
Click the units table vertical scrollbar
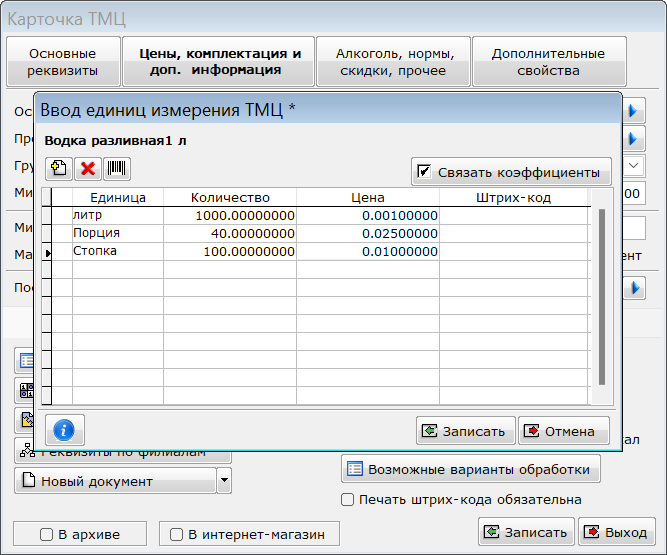click(601, 296)
